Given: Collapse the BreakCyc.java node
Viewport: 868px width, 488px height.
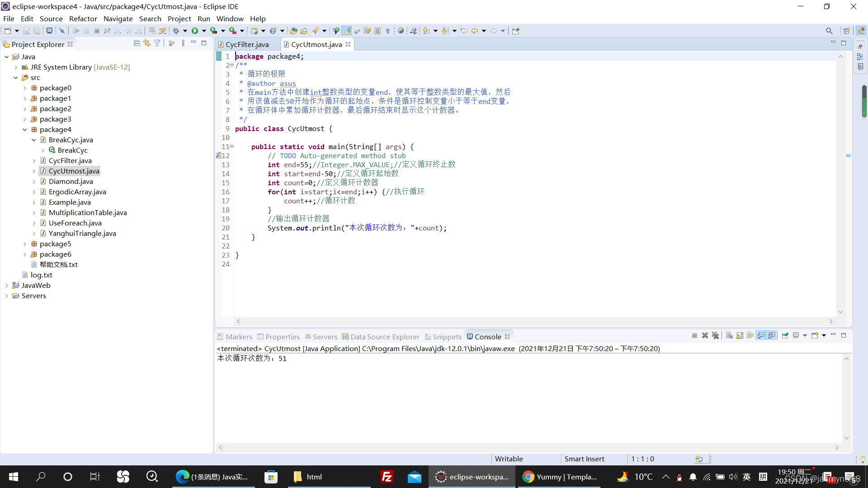Looking at the screenshot, I should tap(34, 140).
